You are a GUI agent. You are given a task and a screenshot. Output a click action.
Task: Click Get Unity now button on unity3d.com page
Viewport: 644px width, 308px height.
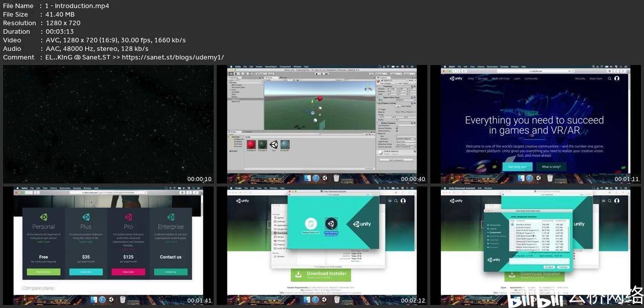coord(517,166)
